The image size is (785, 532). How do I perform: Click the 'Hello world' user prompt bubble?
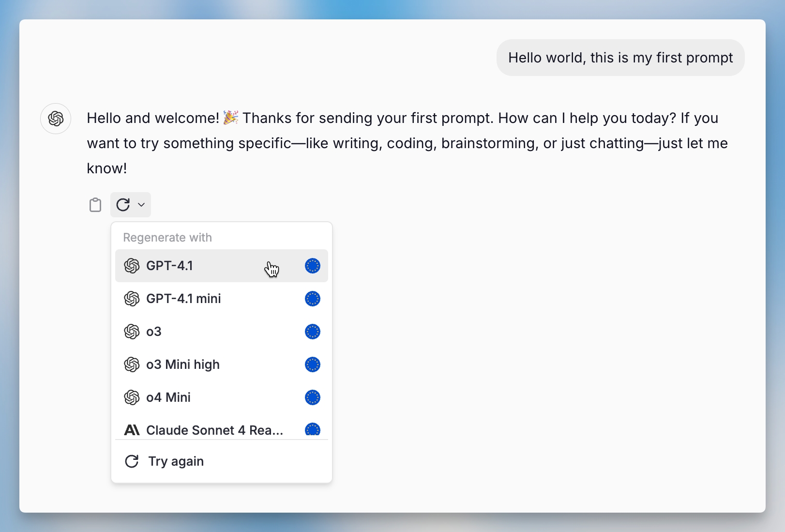pos(620,58)
